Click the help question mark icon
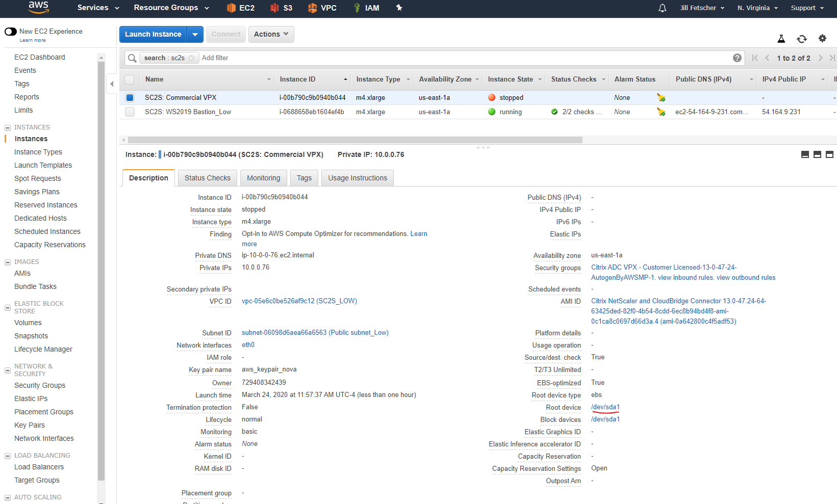Viewport: 837px width, 504px height. click(737, 58)
